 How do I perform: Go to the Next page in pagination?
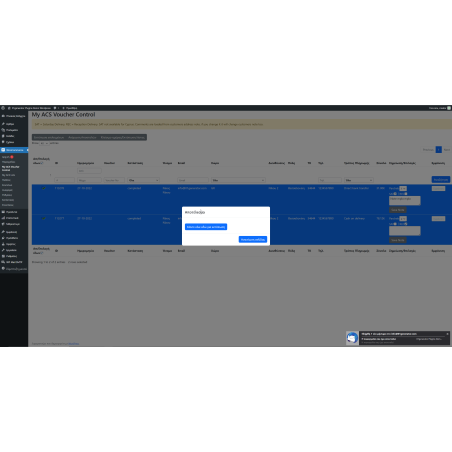tap(447, 150)
